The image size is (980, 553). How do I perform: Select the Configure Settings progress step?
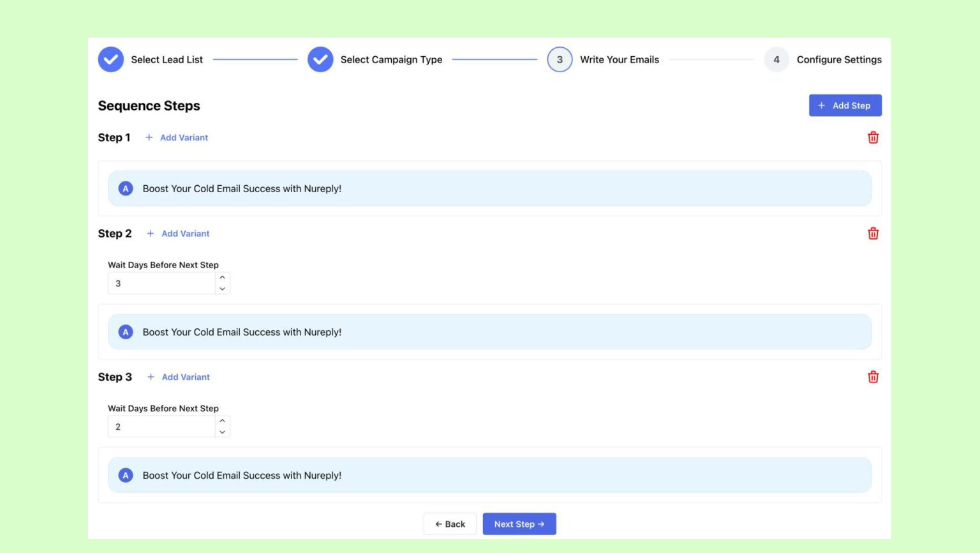click(x=776, y=59)
